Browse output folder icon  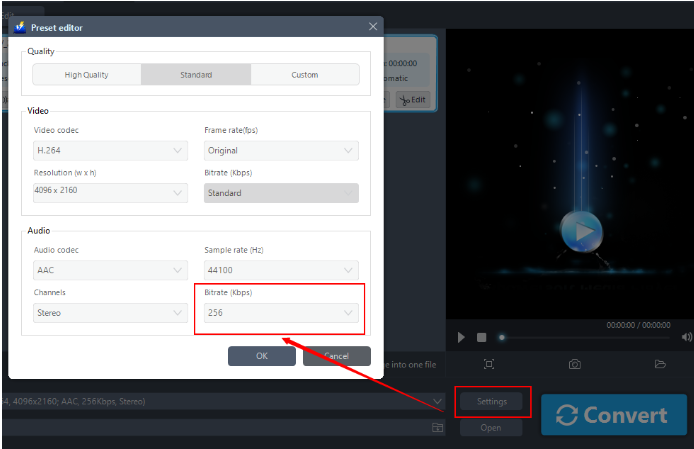pyautogui.click(x=437, y=427)
